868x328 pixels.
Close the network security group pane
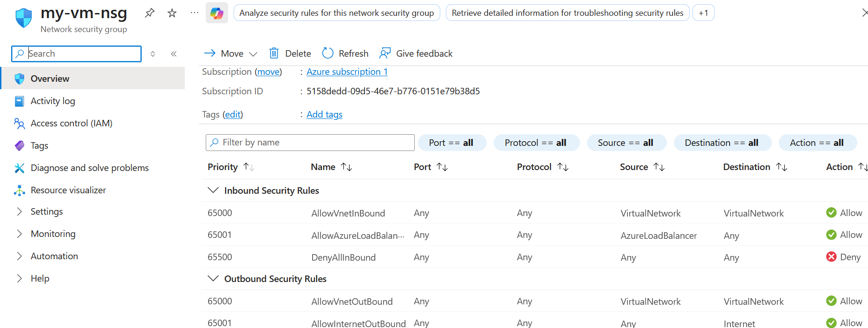pos(864,13)
